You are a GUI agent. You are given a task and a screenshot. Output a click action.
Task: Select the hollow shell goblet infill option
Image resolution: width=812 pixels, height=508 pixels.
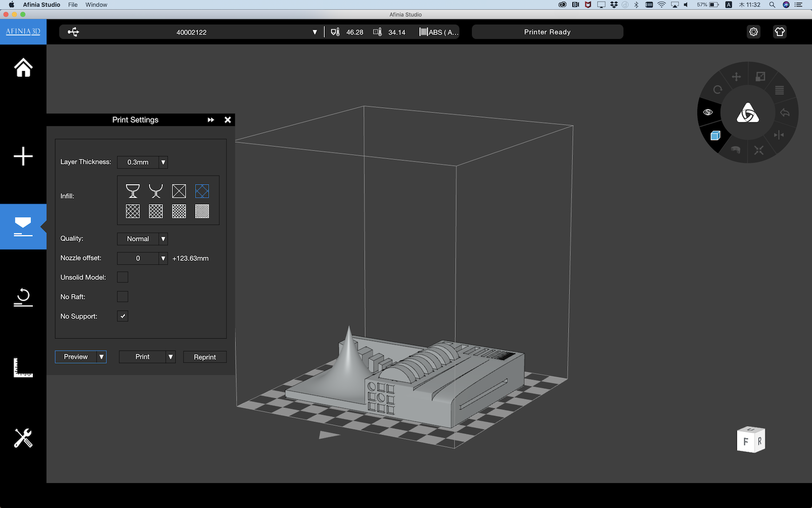click(x=133, y=191)
